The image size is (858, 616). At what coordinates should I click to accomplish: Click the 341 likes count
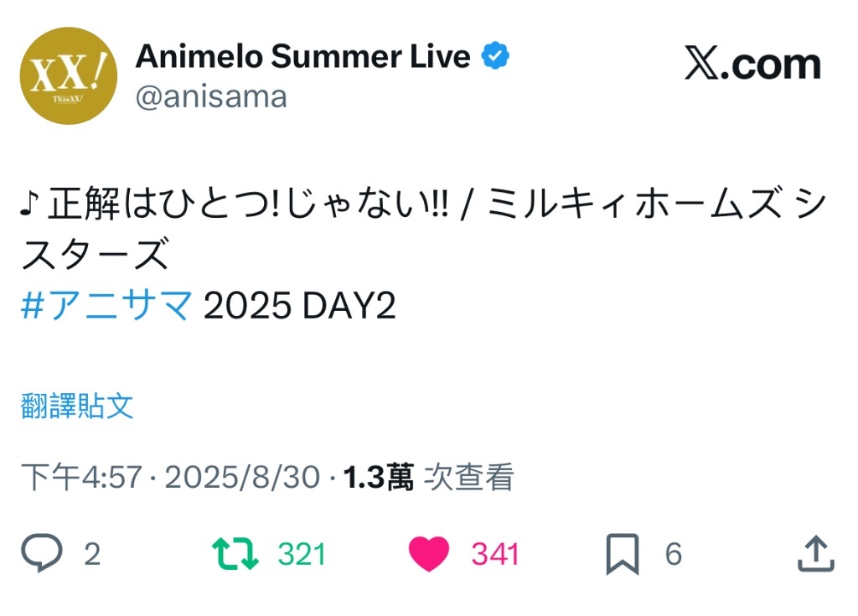click(495, 554)
